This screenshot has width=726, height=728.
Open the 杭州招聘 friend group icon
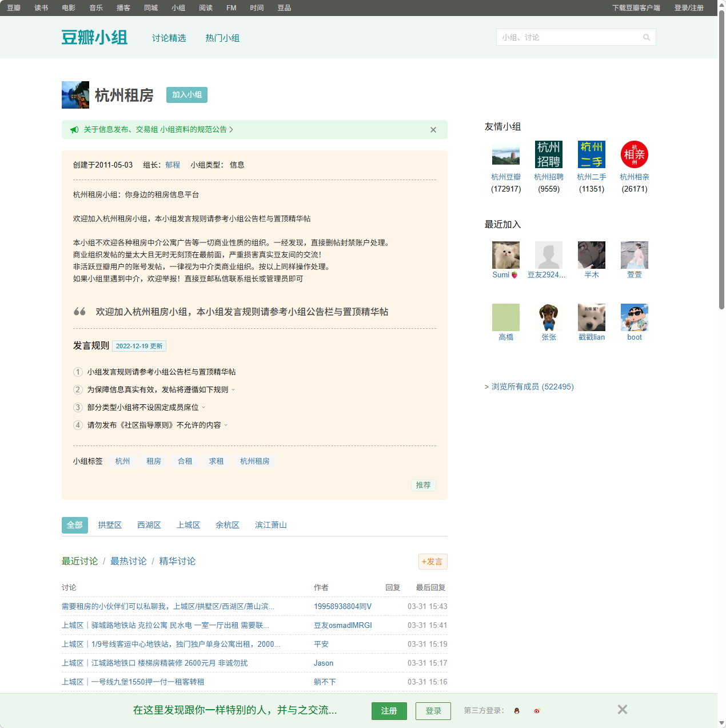(548, 154)
